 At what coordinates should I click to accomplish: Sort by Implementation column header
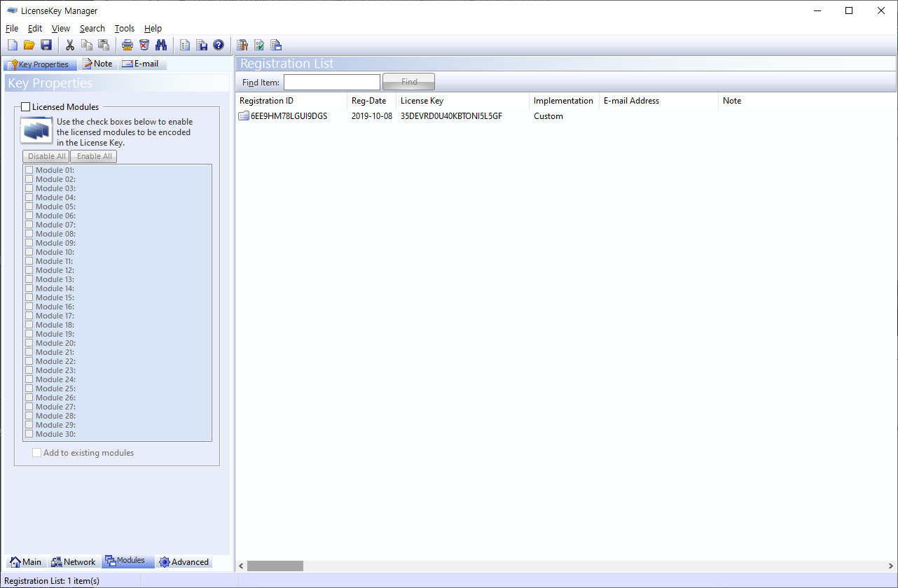[565, 101]
